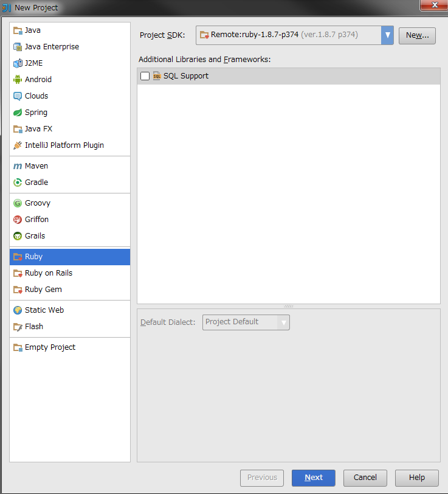The height and width of the screenshot is (494, 448).
Task: Select the Java FX label
Action: [38, 128]
